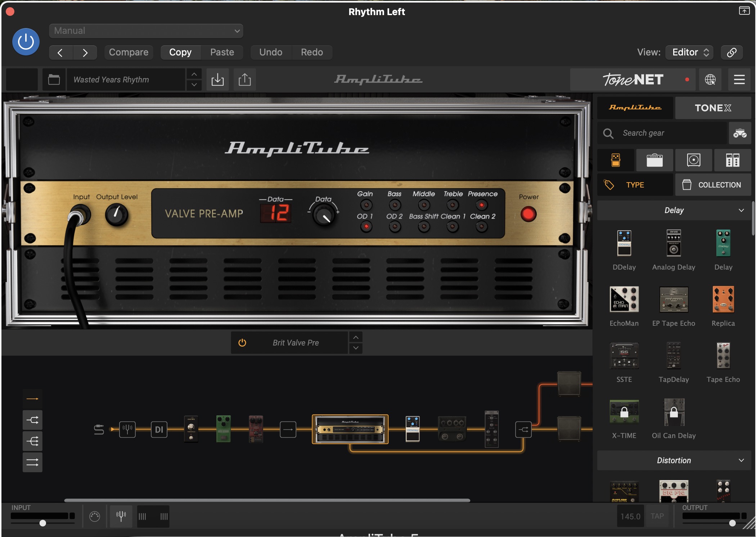Screen dimensions: 756x537
Task: Toggle Brit Valve Pre bypass power icon
Action: [x=242, y=343]
